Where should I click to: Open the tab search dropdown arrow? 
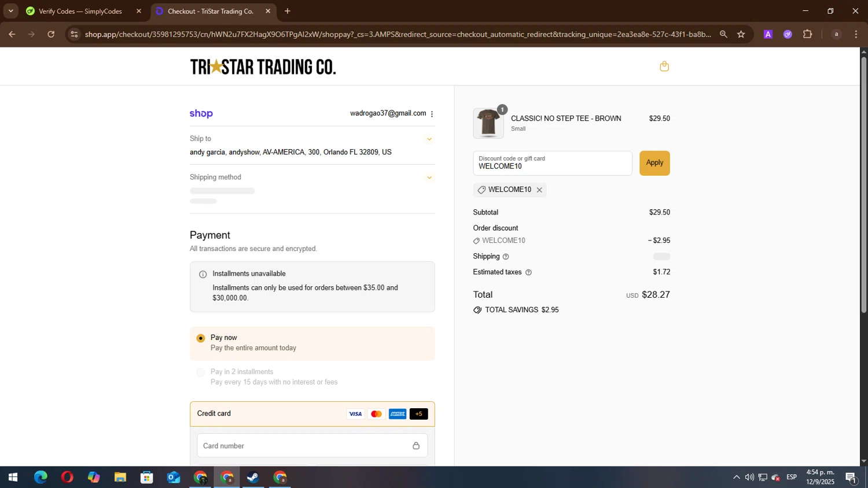(x=10, y=11)
